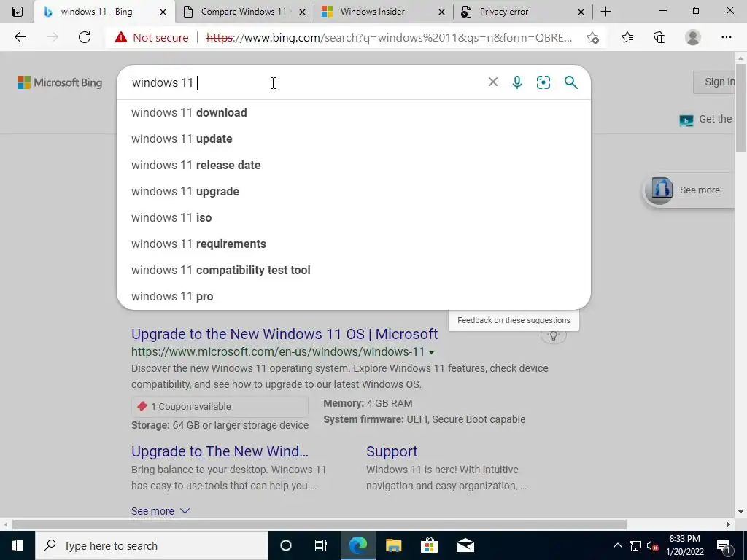The height and width of the screenshot is (560, 747).
Task: Open File Explorer from taskbar
Action: (393, 545)
